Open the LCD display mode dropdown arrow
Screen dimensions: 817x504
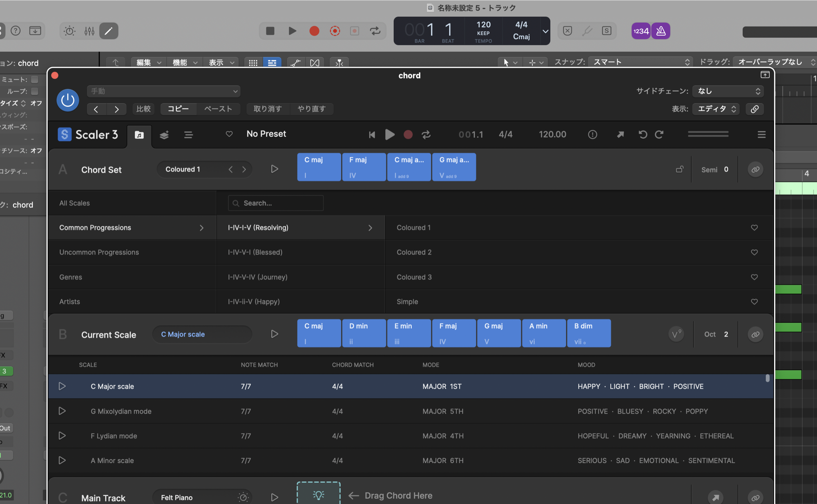(x=545, y=31)
